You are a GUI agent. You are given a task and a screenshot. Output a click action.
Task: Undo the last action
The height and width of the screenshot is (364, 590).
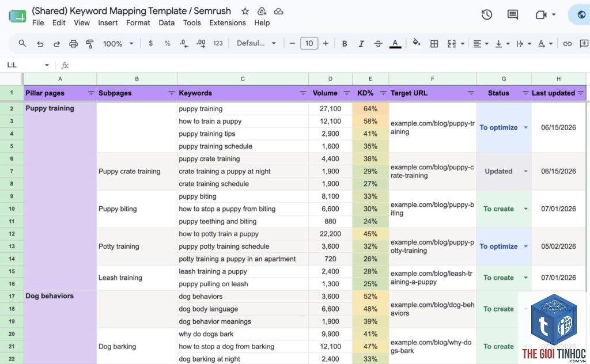[40, 44]
